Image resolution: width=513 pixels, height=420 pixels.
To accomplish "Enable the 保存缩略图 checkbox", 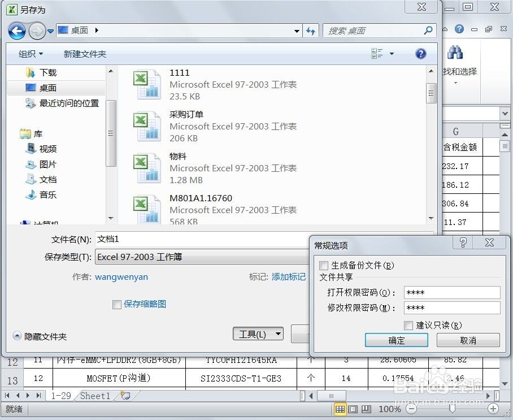I will pyautogui.click(x=116, y=305).
